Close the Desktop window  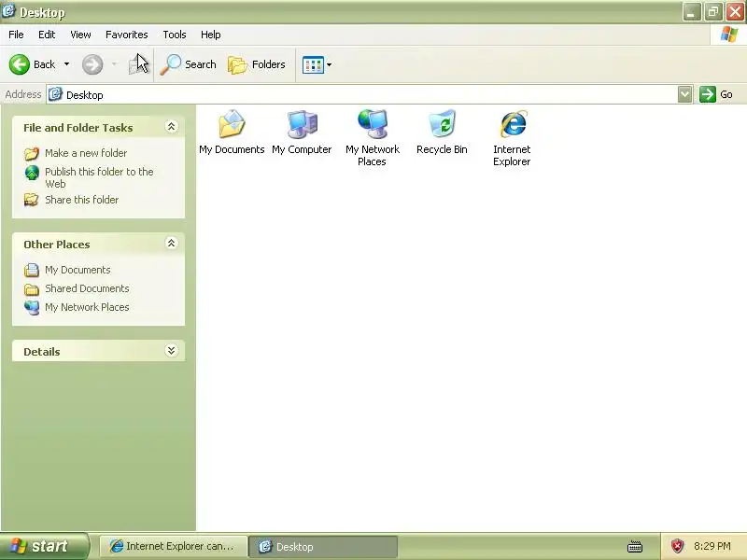pos(735,12)
